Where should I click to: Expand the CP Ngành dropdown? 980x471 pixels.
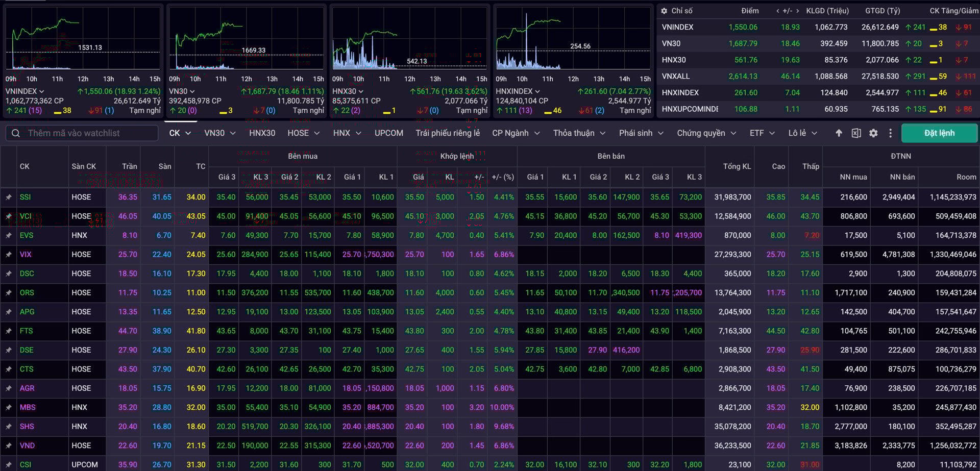516,133
